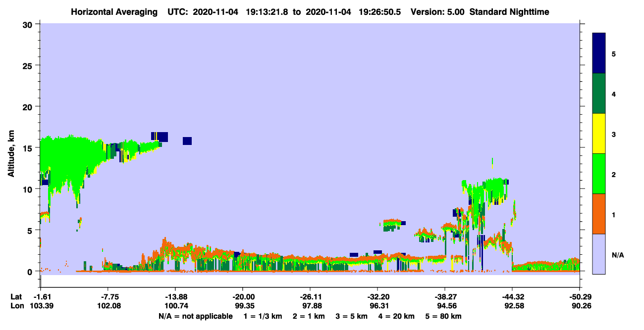Screen dimensions: 644x330
Task: Click the colorbar label '2'
Action: pos(613,174)
